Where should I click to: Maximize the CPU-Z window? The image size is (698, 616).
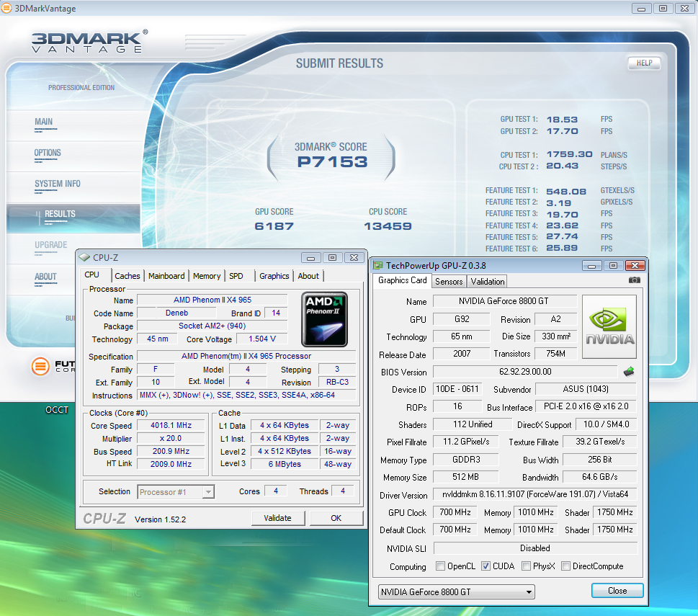click(333, 258)
